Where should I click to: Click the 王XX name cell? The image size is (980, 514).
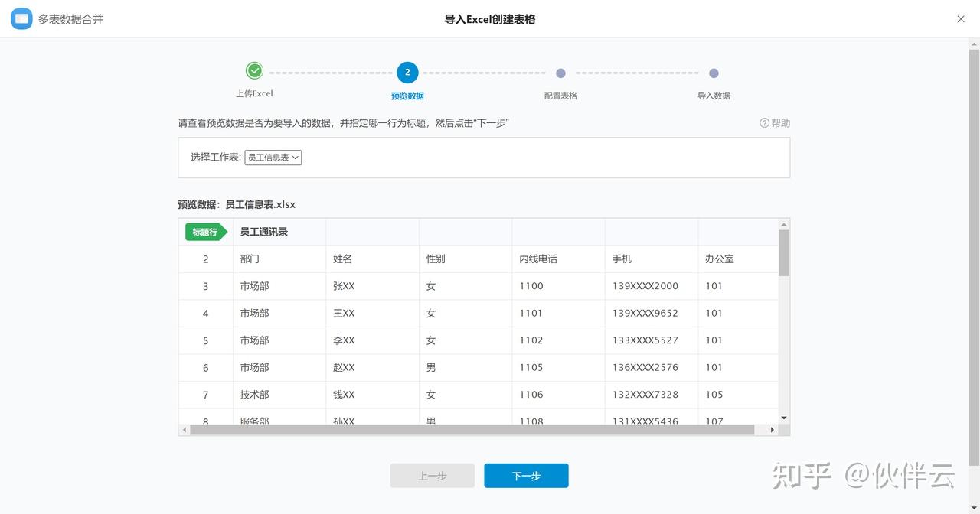point(373,314)
